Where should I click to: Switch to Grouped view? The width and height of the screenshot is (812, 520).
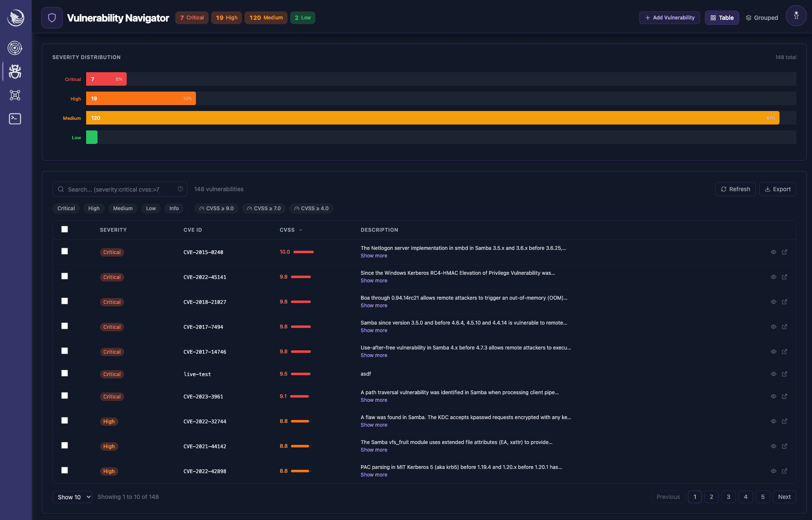coord(761,18)
